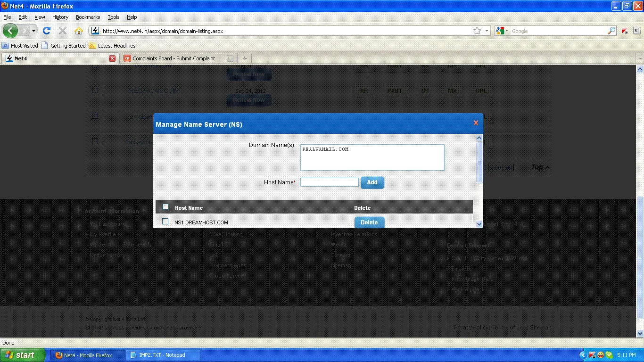Open the Help menu

[132, 17]
